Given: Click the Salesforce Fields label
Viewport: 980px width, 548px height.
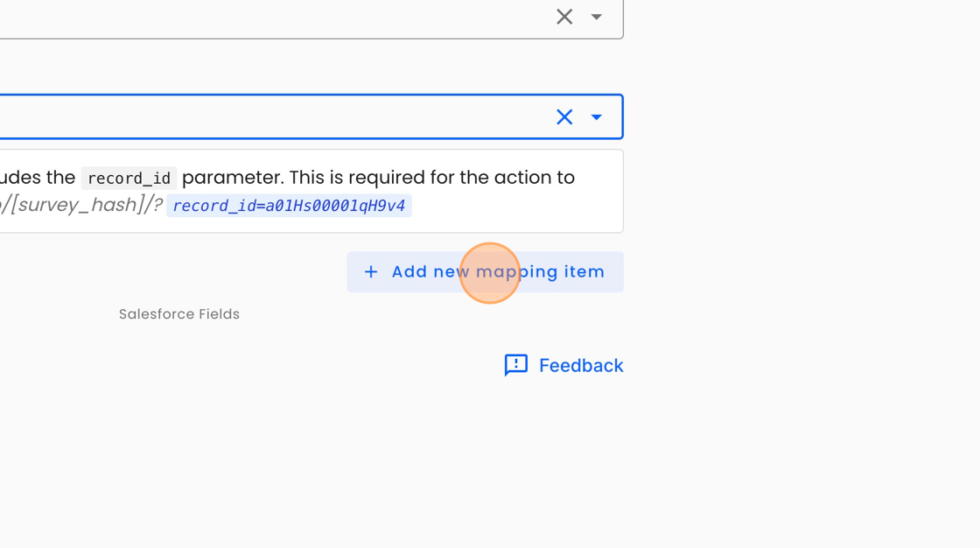Looking at the screenshot, I should pyautogui.click(x=179, y=314).
